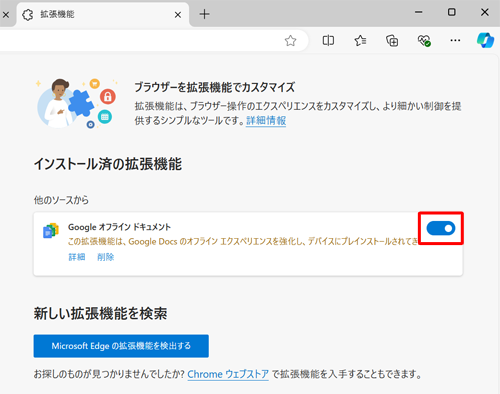The height and width of the screenshot is (394, 500).
Task: Click the Google オフライン ドキュメント extension icon
Action: click(x=51, y=231)
